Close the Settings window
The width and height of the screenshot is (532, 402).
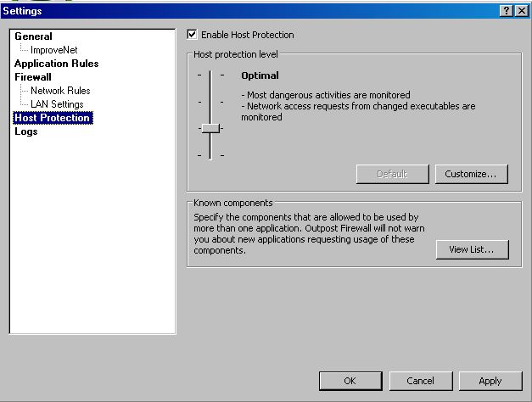(522, 11)
